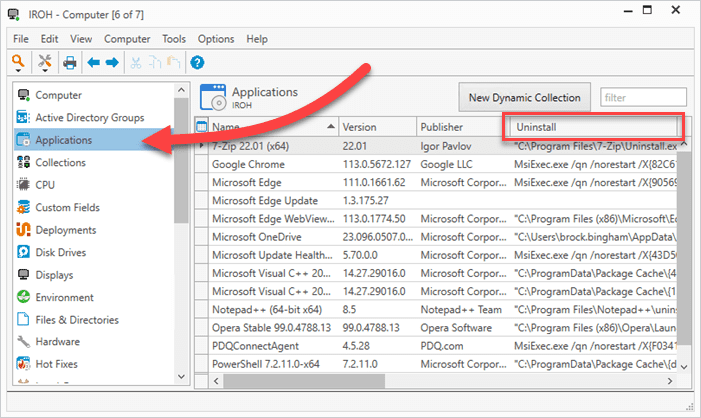Click table horizontal scroll left arrow
Viewport: 701px width, 418px height.
pos(216,381)
